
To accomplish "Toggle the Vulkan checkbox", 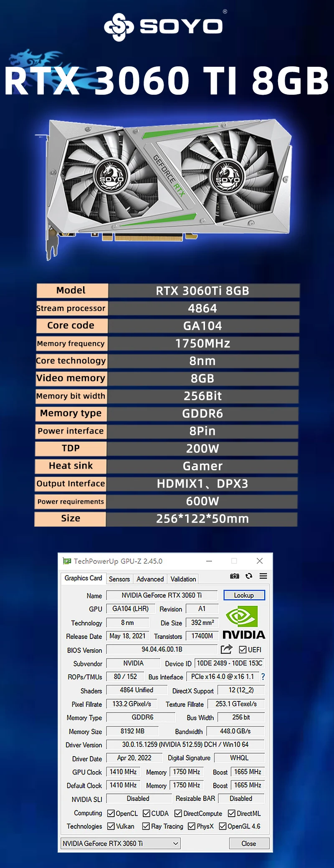I will [x=111, y=826].
